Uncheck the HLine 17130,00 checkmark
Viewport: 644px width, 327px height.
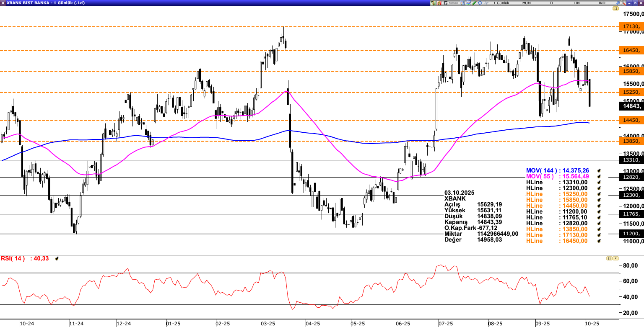click(599, 235)
